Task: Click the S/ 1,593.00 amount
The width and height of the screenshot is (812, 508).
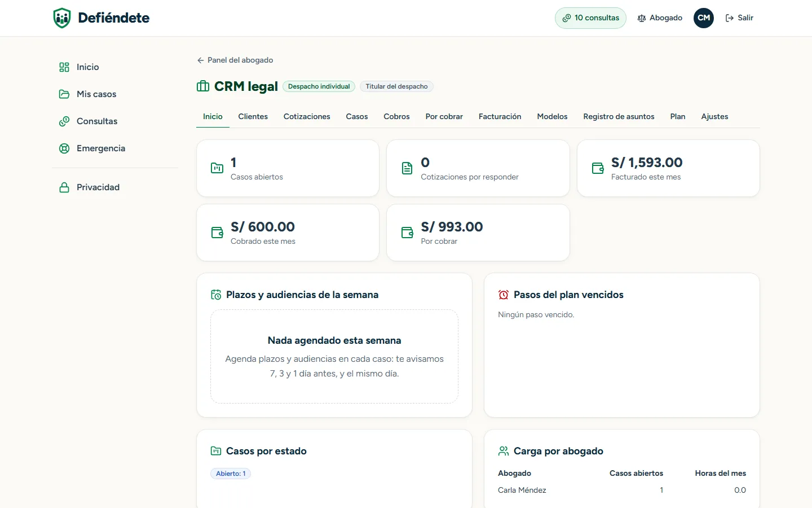Action: 647,163
